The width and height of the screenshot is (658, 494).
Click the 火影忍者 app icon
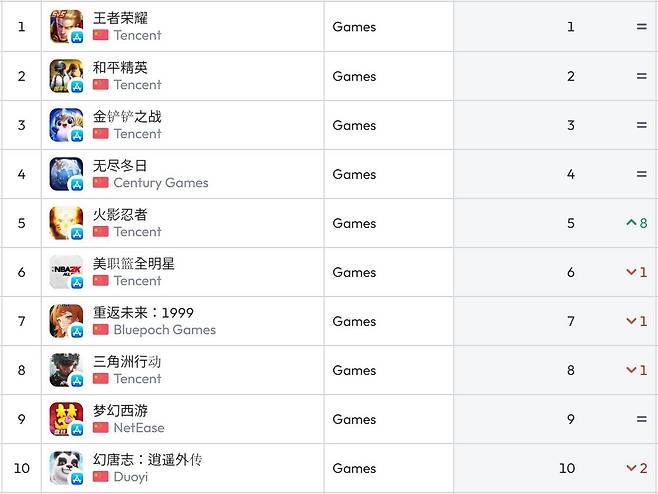(x=66, y=223)
